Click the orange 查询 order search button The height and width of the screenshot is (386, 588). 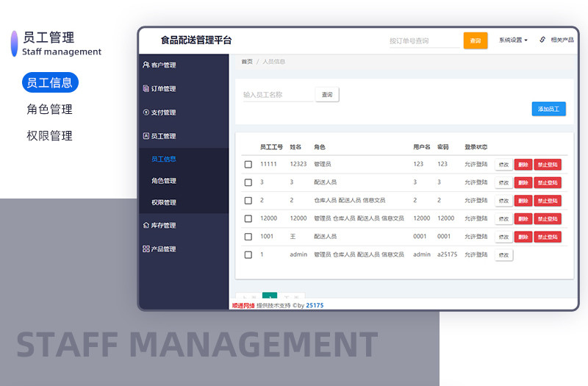(476, 41)
